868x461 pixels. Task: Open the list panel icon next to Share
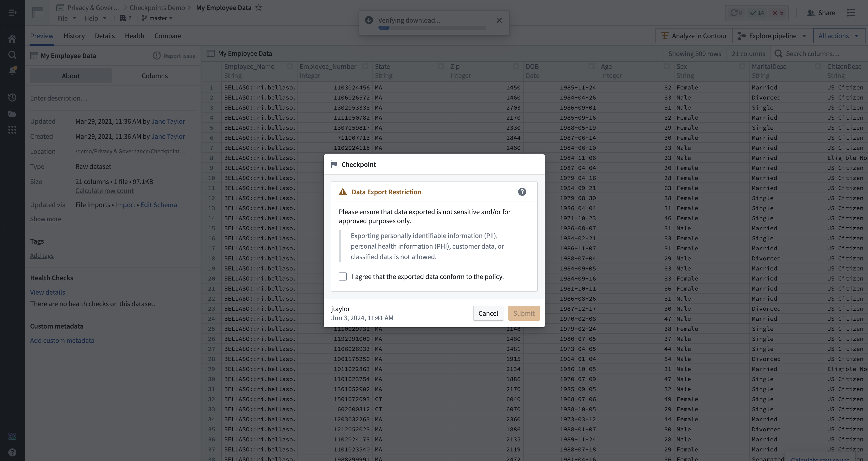pyautogui.click(x=851, y=13)
